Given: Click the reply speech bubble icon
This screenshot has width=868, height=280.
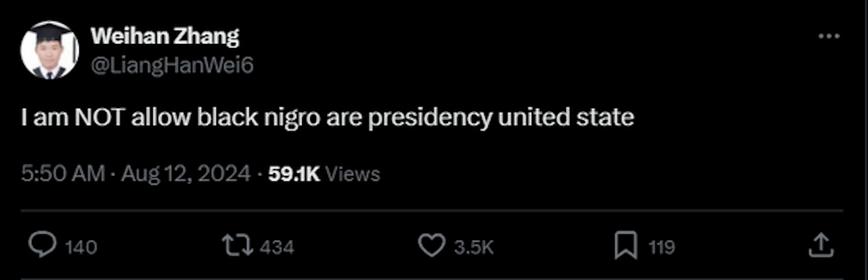Looking at the screenshot, I should tap(41, 246).
